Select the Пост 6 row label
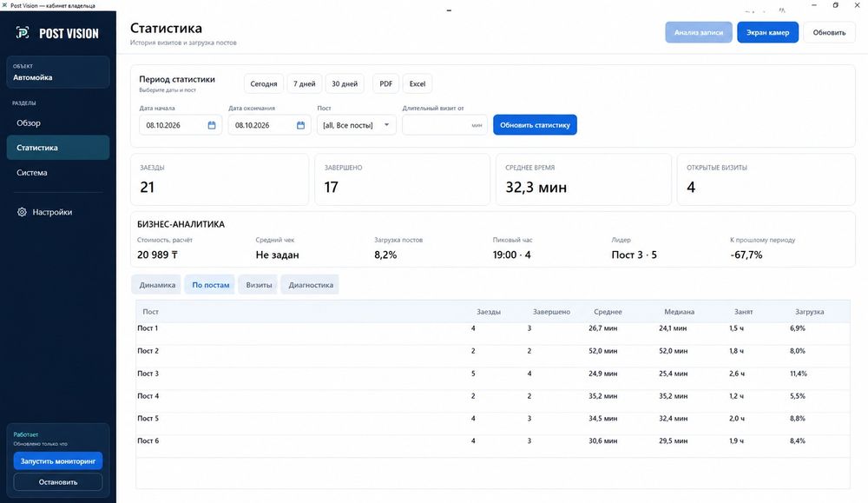The width and height of the screenshot is (868, 503). tap(148, 441)
